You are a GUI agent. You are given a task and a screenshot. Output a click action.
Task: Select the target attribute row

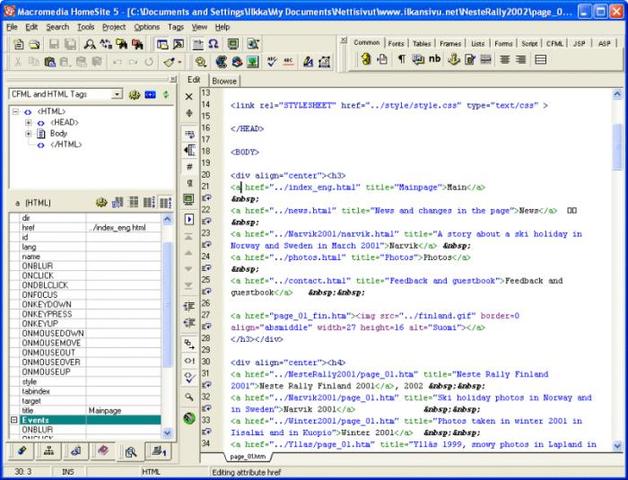90,401
